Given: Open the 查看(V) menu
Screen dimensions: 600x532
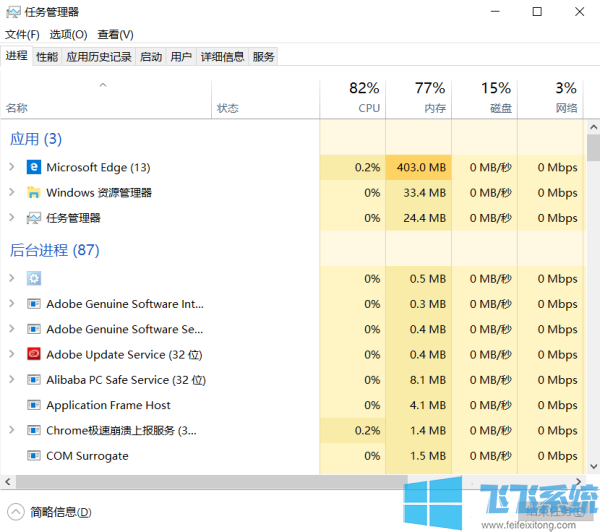Looking at the screenshot, I should (x=115, y=35).
